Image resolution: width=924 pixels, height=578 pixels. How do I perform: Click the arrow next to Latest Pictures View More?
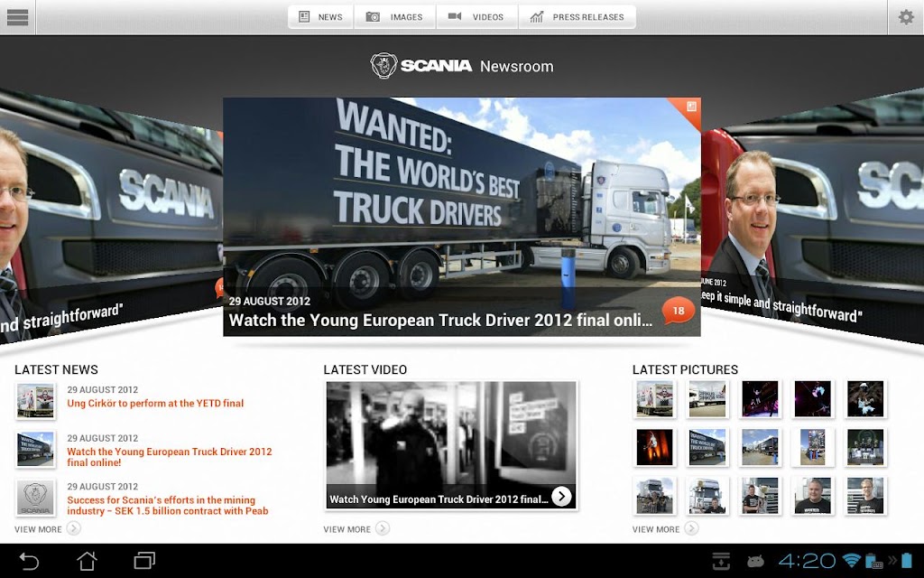692,528
